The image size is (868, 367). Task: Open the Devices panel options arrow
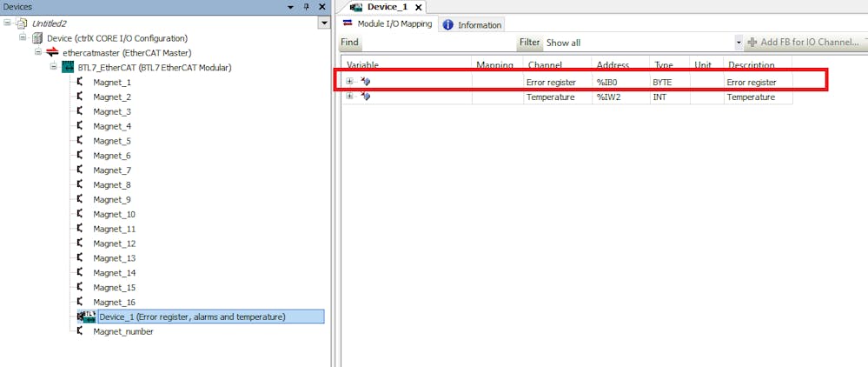[x=291, y=7]
